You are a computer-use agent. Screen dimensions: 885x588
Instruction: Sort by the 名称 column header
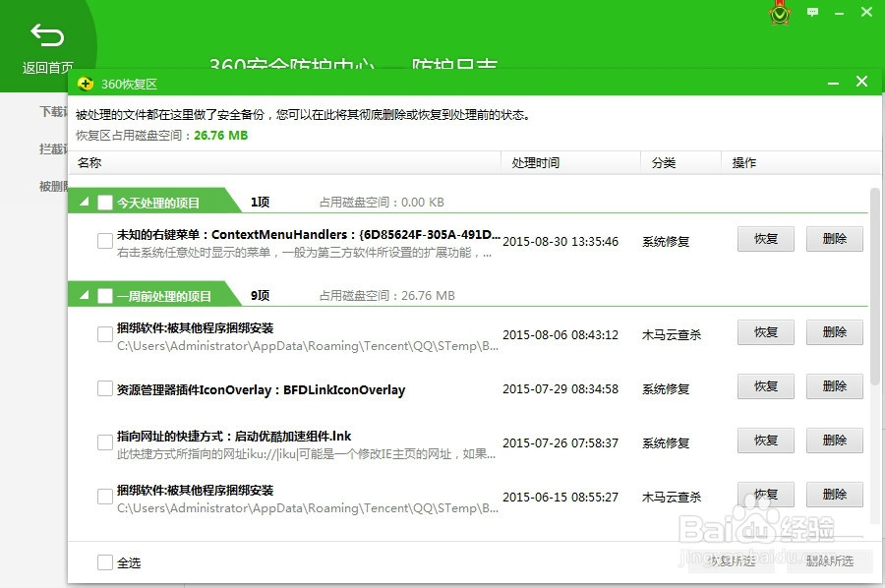[x=284, y=162]
